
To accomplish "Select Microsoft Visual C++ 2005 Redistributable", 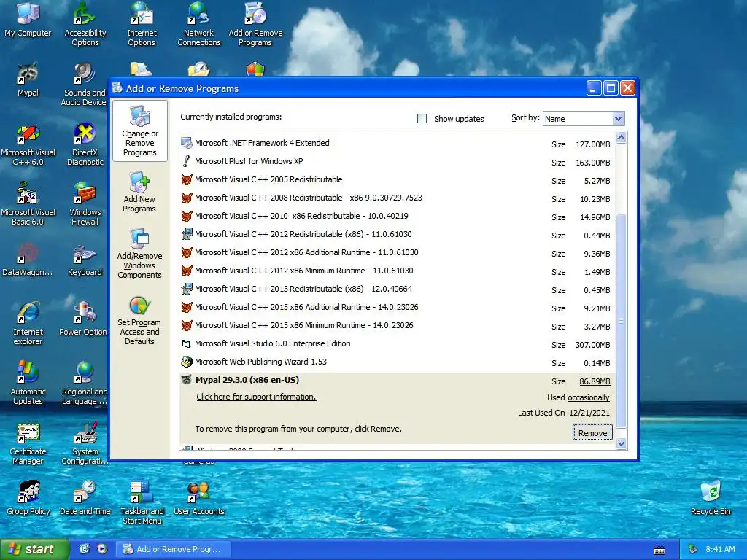I will pos(398,179).
